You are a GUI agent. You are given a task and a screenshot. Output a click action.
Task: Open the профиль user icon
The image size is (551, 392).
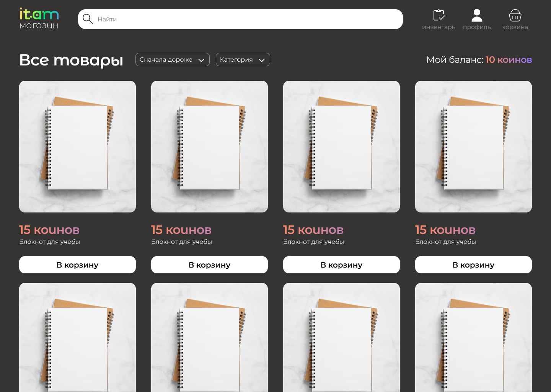477,15
